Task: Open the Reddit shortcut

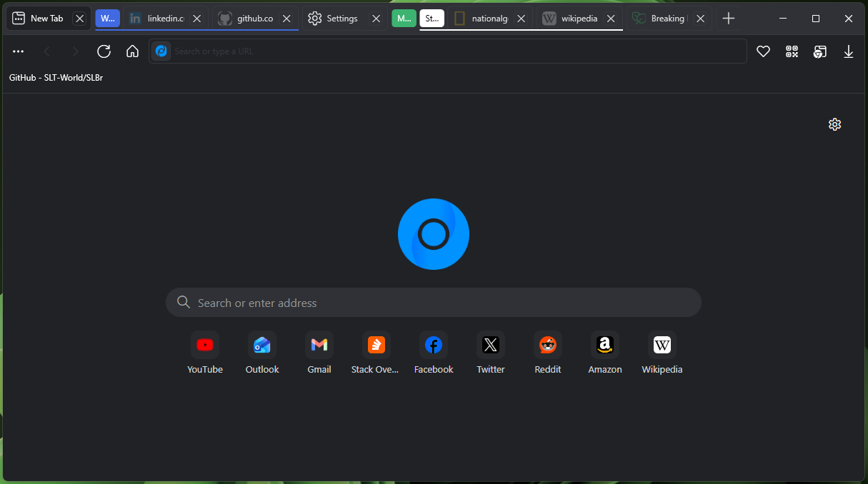Action: click(548, 353)
